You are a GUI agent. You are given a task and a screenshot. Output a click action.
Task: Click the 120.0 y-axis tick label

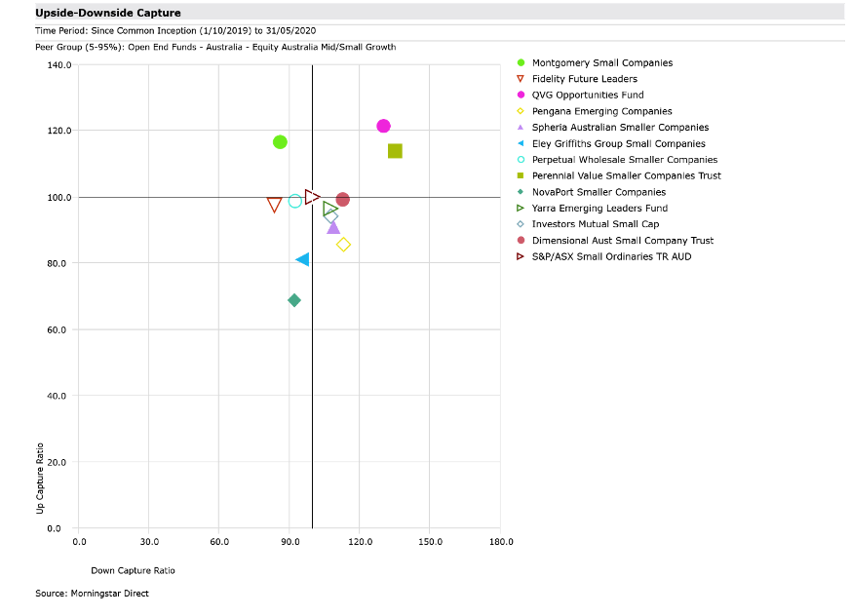tap(59, 131)
